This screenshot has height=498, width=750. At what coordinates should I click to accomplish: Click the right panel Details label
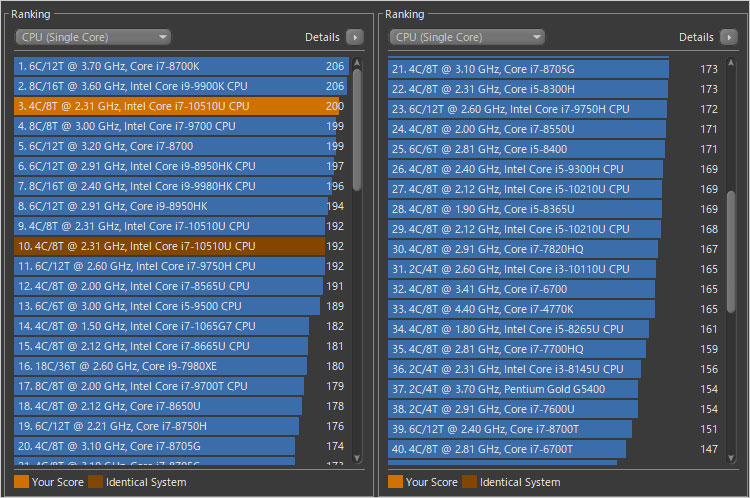696,37
